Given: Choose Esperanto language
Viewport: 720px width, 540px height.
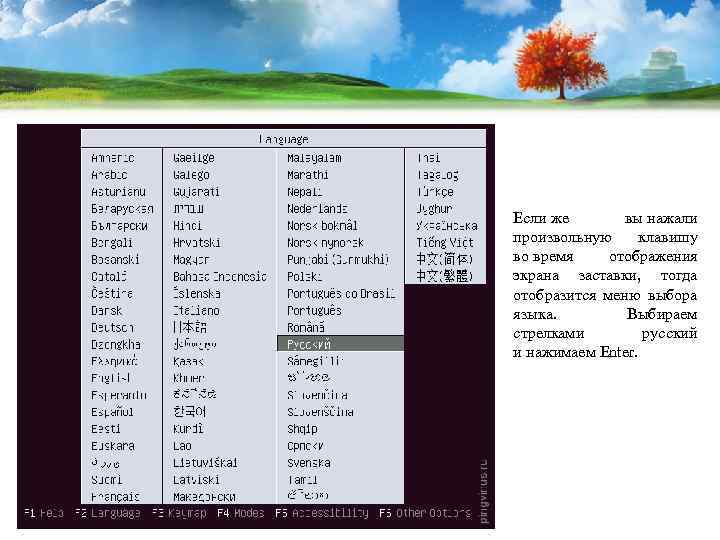Looking at the screenshot, I should [119, 395].
